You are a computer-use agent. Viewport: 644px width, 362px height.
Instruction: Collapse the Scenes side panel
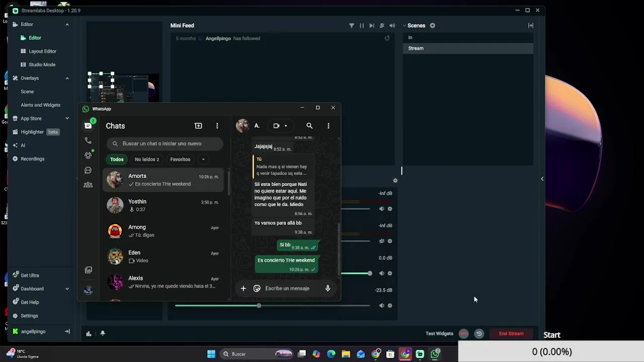click(530, 26)
